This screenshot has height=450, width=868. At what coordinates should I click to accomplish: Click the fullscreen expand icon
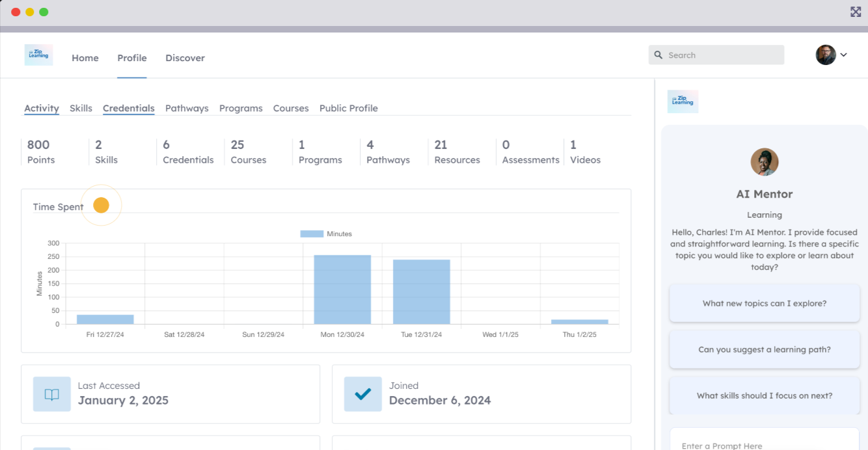(x=855, y=11)
